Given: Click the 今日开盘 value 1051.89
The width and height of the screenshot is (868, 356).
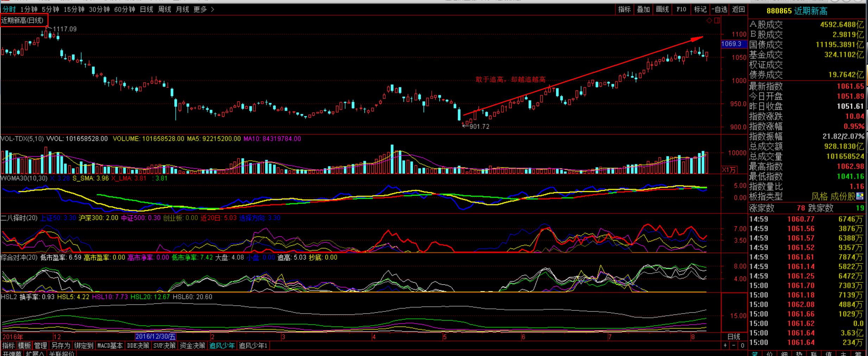Looking at the screenshot, I should (850, 96).
